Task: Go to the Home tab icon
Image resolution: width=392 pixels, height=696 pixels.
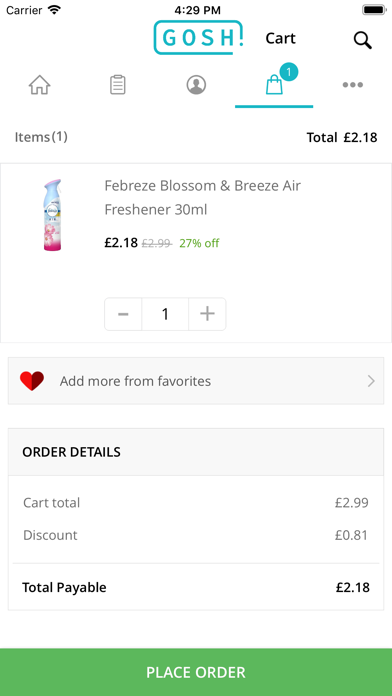Action: coord(40,84)
